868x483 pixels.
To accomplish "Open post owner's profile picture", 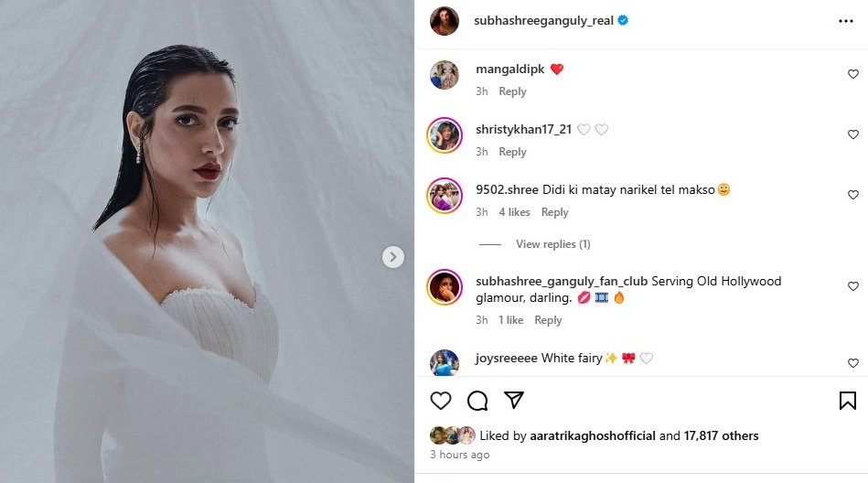I will point(445,21).
